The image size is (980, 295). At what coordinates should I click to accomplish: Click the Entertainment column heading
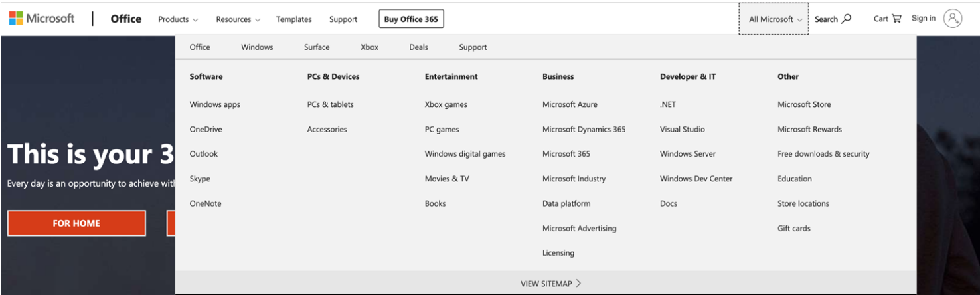(451, 76)
